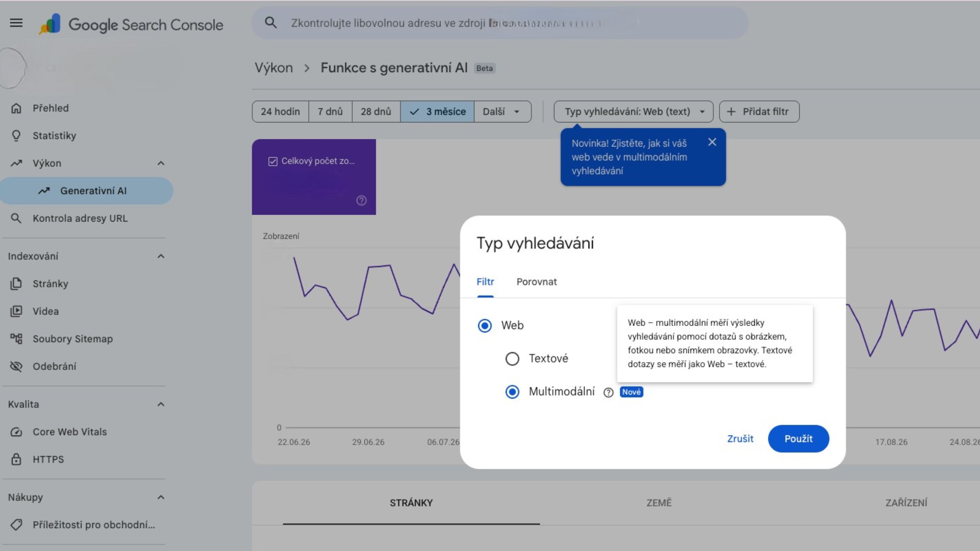Open Typ vyhledávání: Web (text) dropdown
Viewport: 980px width, 551px height.
pos(634,112)
